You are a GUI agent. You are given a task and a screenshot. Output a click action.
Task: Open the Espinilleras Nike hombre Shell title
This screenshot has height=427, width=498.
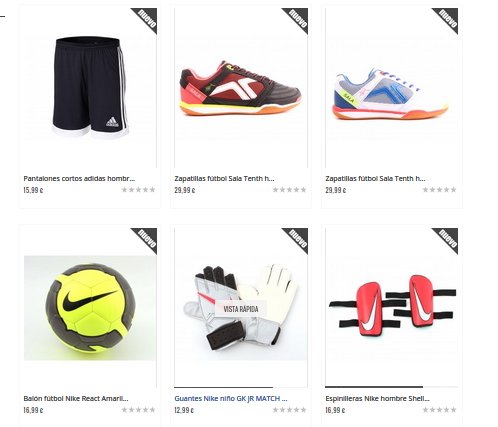pos(377,398)
